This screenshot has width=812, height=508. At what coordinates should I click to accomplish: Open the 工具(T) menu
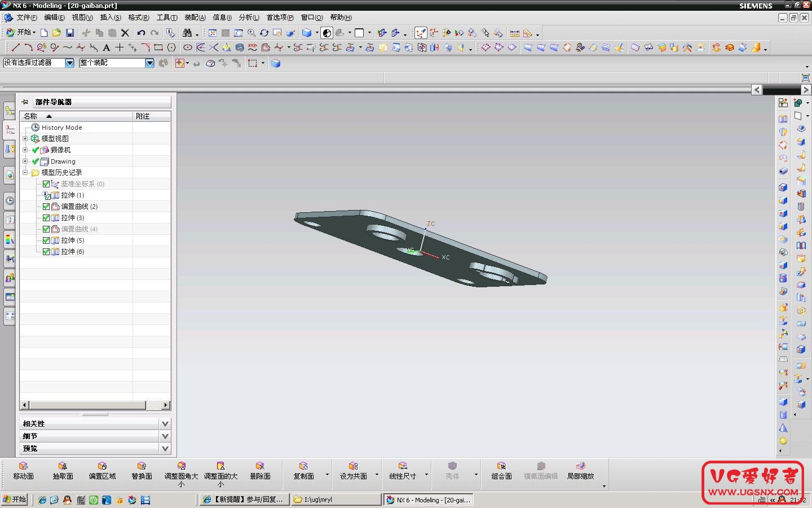[x=167, y=17]
